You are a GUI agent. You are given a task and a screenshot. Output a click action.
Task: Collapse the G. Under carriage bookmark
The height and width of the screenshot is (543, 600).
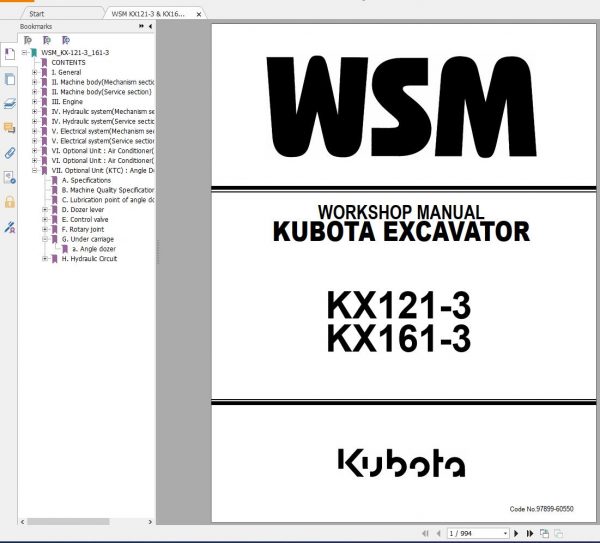tap(45, 239)
